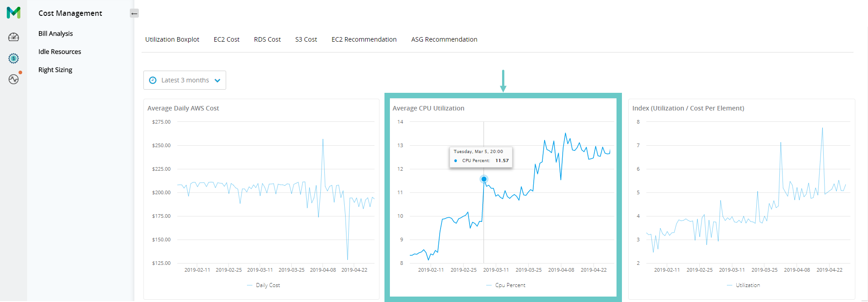Open the dashboard speedometer sidebar icon
The height and width of the screenshot is (302, 868).
tap(14, 37)
